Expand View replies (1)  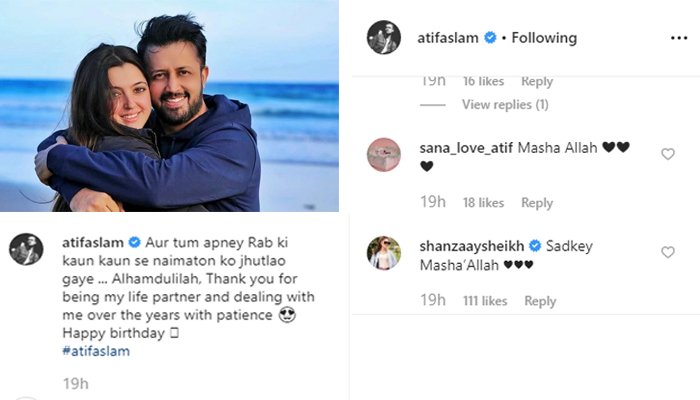pos(505,104)
